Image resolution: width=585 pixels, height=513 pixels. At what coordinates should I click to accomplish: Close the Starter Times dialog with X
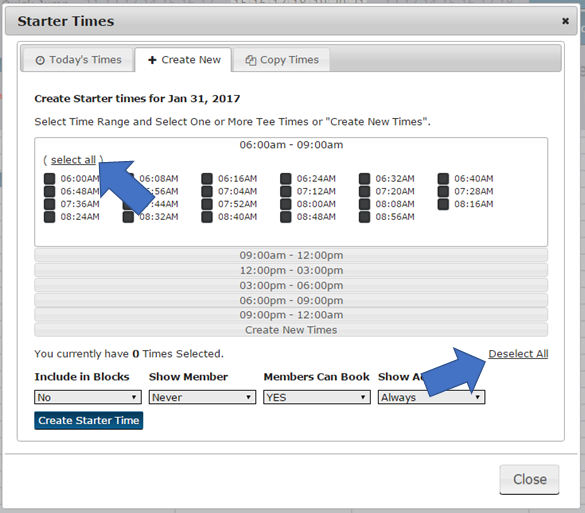click(566, 21)
